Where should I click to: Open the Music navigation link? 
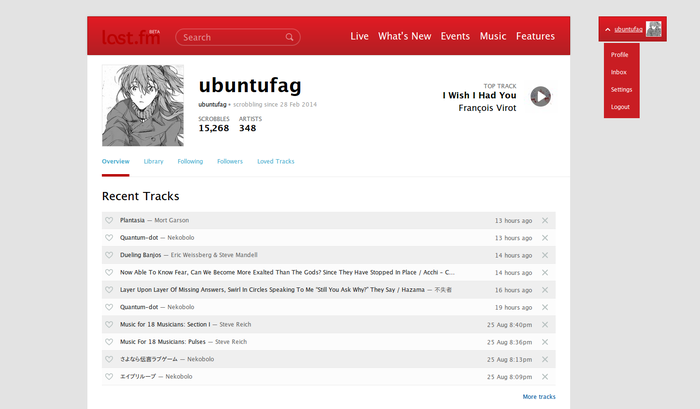493,37
